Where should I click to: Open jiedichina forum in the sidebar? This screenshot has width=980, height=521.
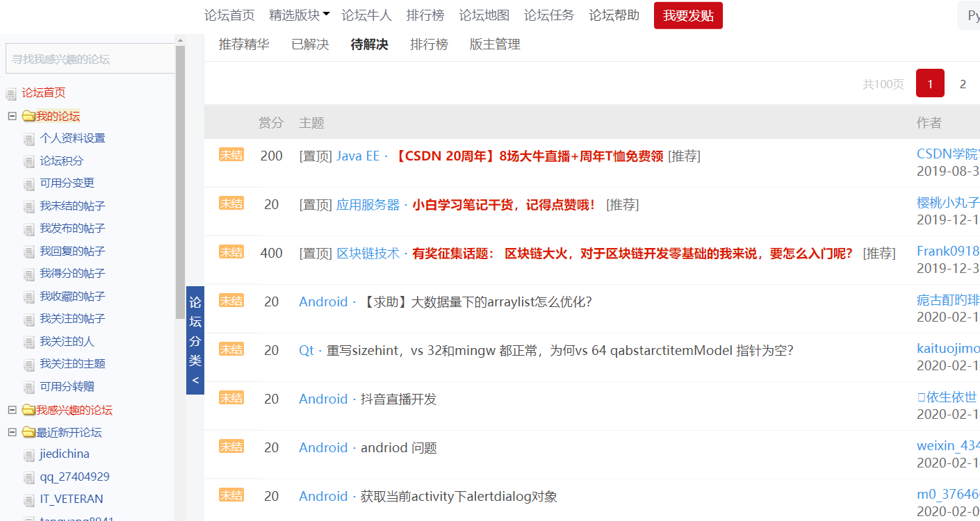click(65, 454)
